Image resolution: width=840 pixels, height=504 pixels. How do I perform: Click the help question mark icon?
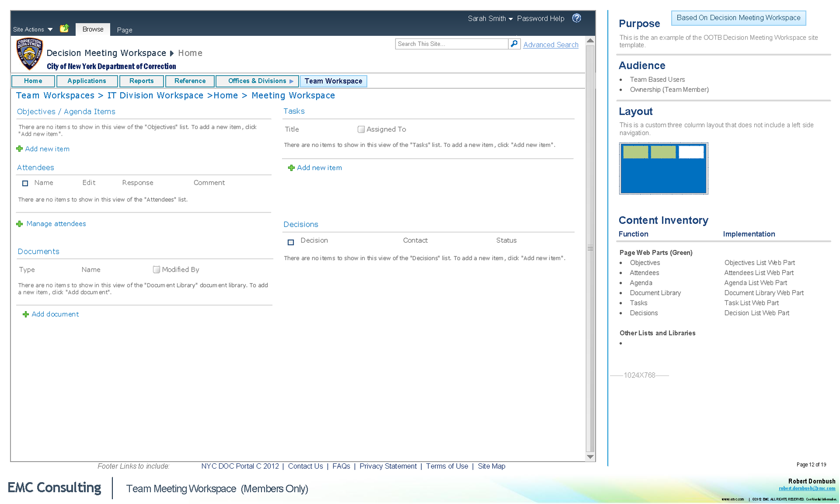pyautogui.click(x=577, y=18)
